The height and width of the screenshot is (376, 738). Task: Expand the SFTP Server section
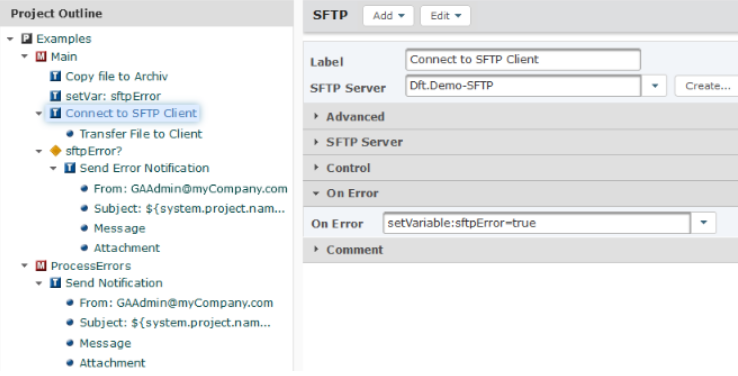point(316,142)
